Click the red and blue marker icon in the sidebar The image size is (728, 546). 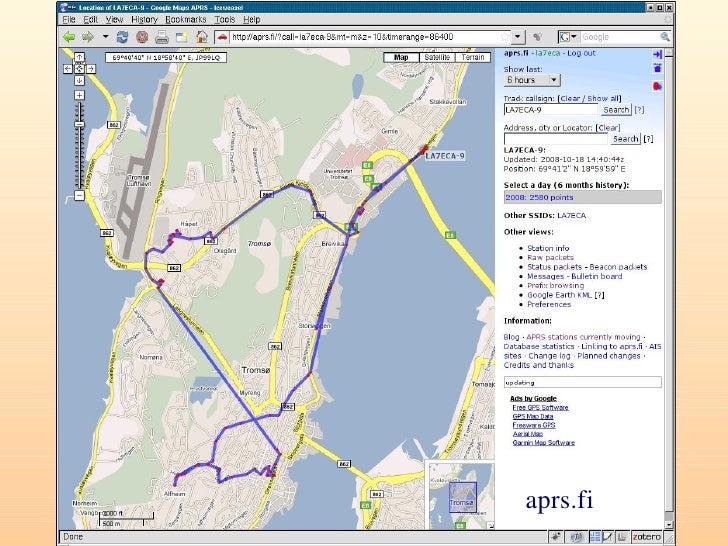tap(657, 86)
